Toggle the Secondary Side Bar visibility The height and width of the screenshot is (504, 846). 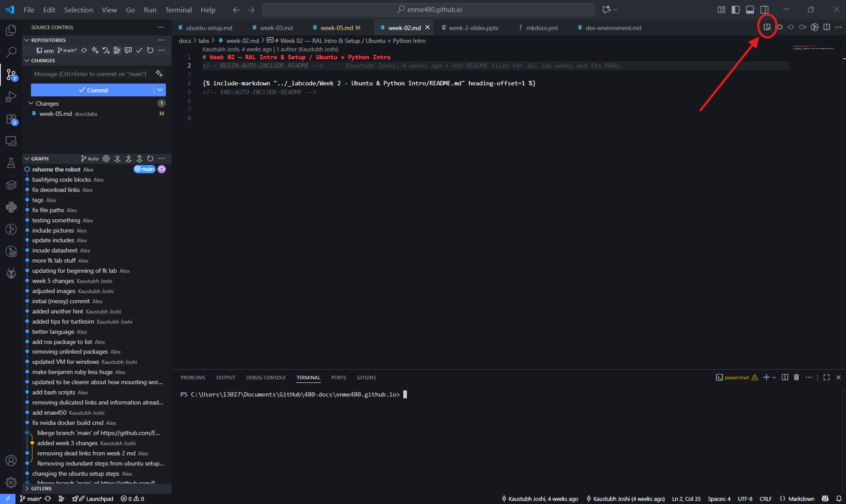(764, 10)
